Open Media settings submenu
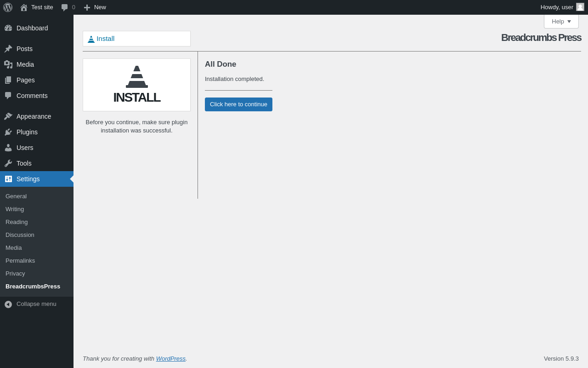The width and height of the screenshot is (588, 368). (x=14, y=247)
